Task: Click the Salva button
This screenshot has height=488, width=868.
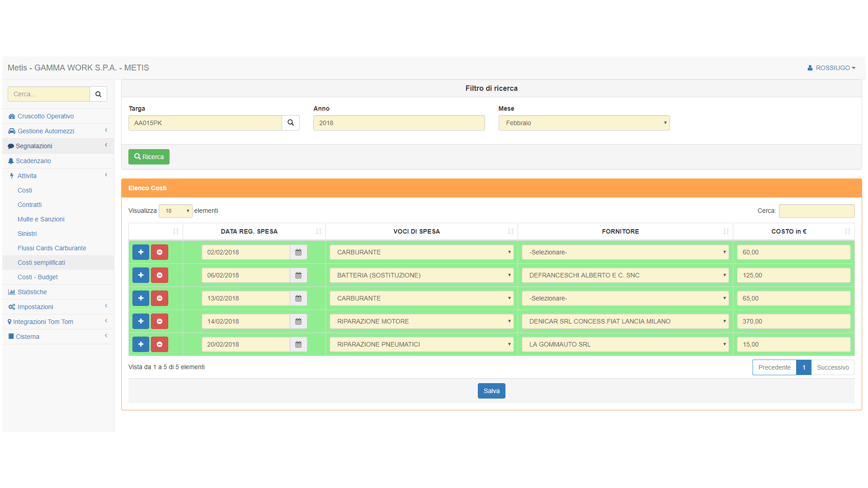Action: (x=491, y=391)
